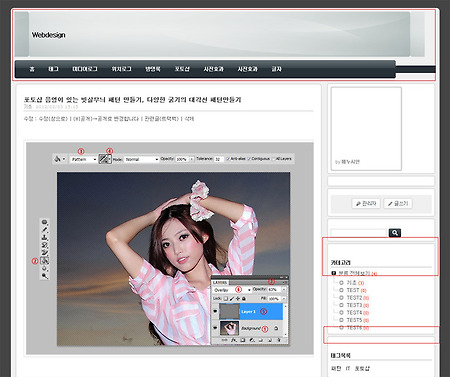Viewport: 450px width, 377px height.
Task: Select the Layer 1 gray thumbnail
Action: coord(229,311)
